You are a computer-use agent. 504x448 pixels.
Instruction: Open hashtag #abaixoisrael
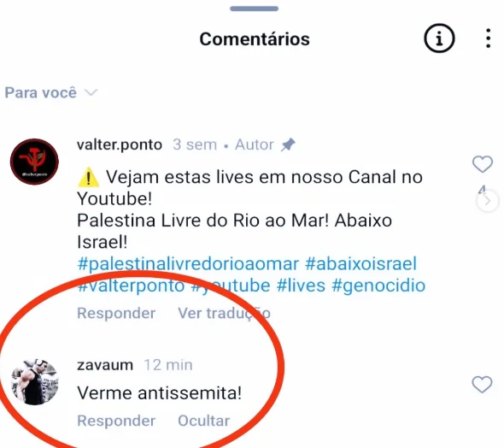(x=360, y=263)
